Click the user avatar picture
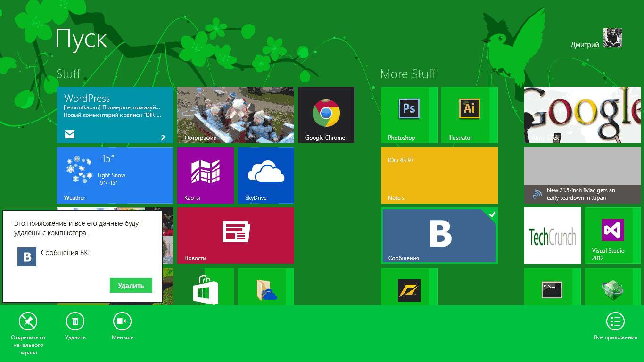644x362 pixels. tap(613, 38)
